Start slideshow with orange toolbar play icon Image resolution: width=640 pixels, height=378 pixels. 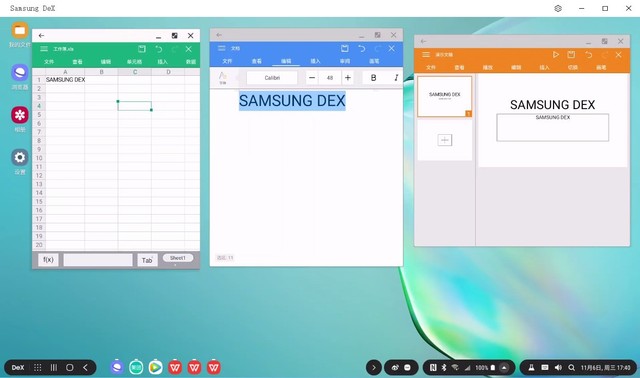[556, 54]
